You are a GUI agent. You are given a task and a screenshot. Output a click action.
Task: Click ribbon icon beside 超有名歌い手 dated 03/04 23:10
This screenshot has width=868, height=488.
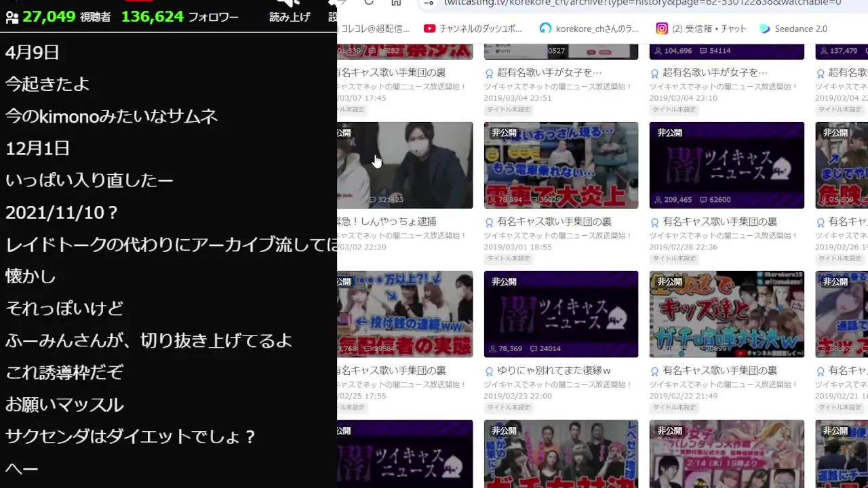(x=654, y=73)
